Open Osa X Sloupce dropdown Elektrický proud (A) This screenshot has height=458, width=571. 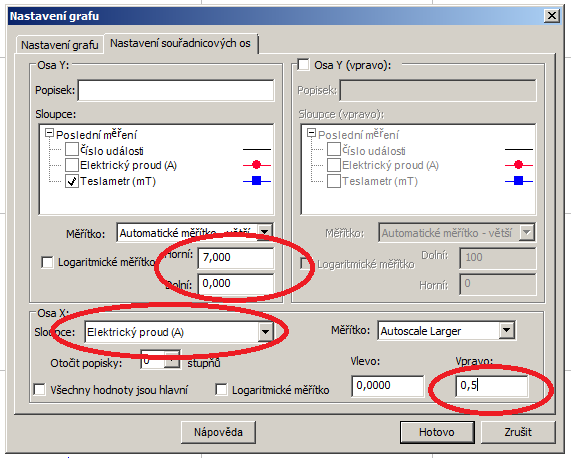point(265,332)
